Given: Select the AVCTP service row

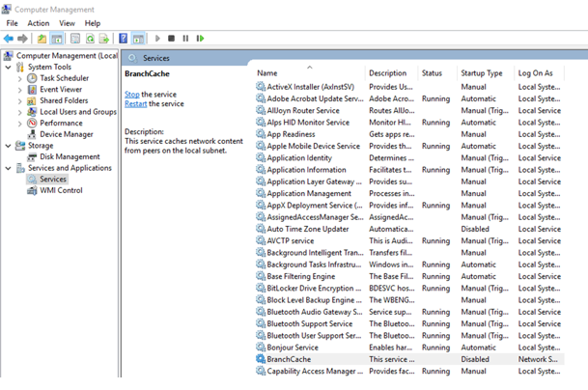Looking at the screenshot, I should point(409,240).
